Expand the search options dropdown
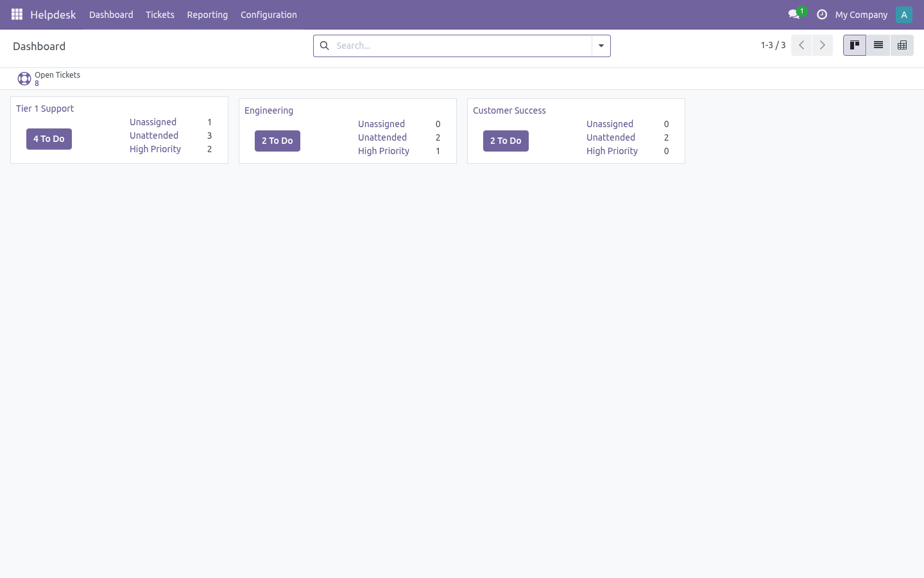 click(601, 46)
